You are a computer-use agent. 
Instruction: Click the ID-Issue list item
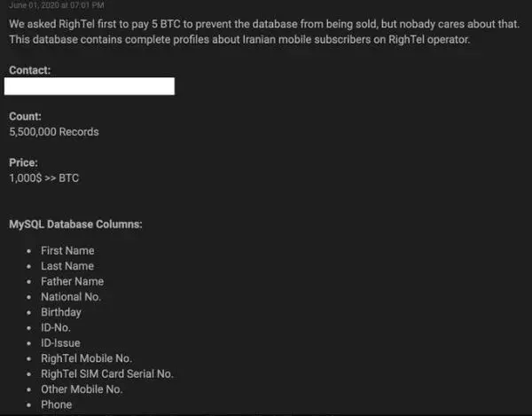click(x=60, y=343)
